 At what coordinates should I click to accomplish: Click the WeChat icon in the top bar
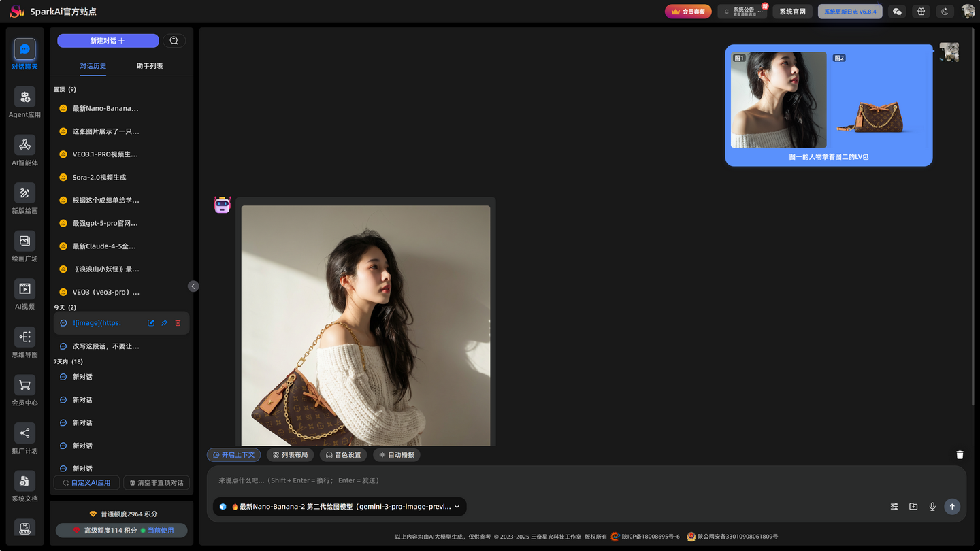897,12
